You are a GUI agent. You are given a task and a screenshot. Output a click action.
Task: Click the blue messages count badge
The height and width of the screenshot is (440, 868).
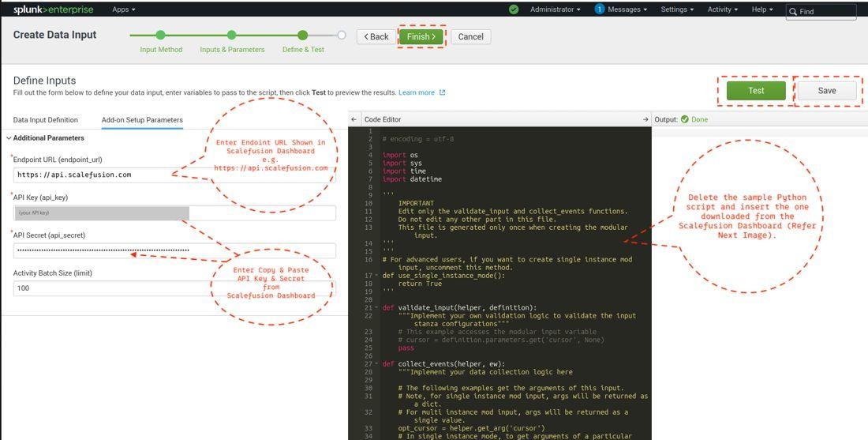click(x=599, y=9)
